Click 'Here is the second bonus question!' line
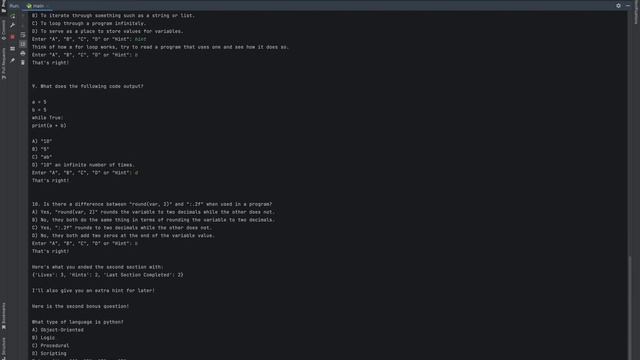This screenshot has width=640, height=360. click(80, 306)
